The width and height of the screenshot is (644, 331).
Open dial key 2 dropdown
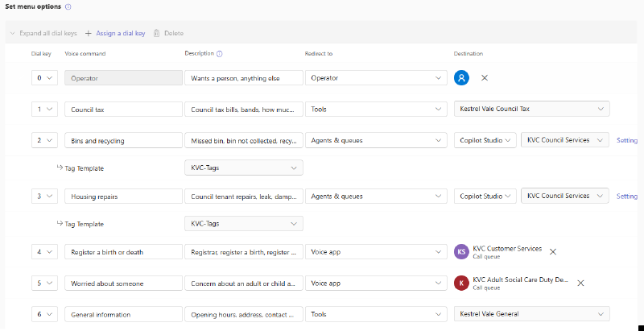pos(44,140)
